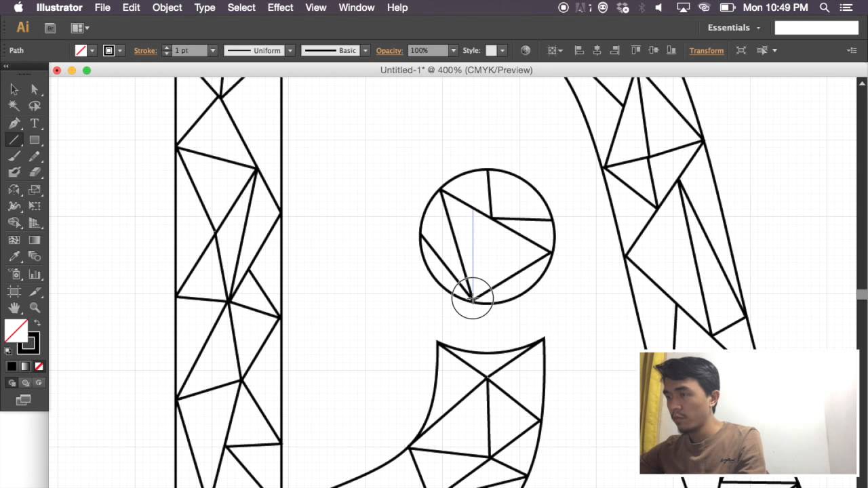Select the Paintbrush tool

pos(14,157)
